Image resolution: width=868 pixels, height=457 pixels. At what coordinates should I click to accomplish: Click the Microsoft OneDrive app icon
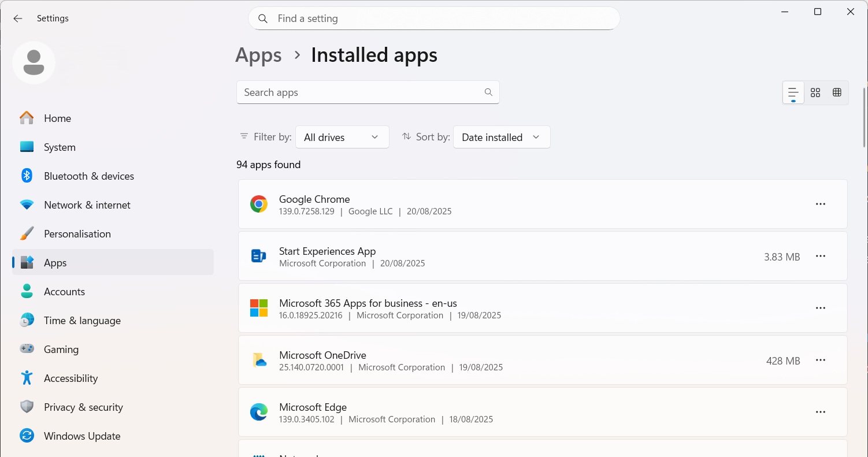[x=258, y=360]
